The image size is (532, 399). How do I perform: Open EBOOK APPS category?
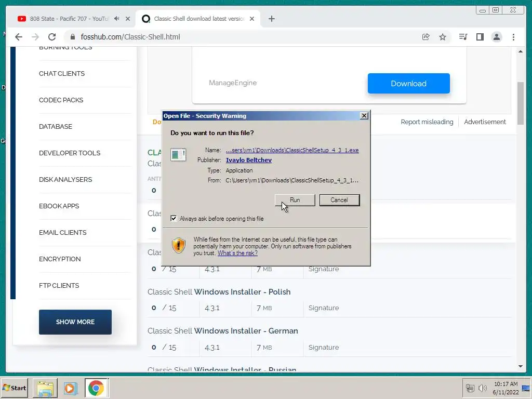[59, 206]
